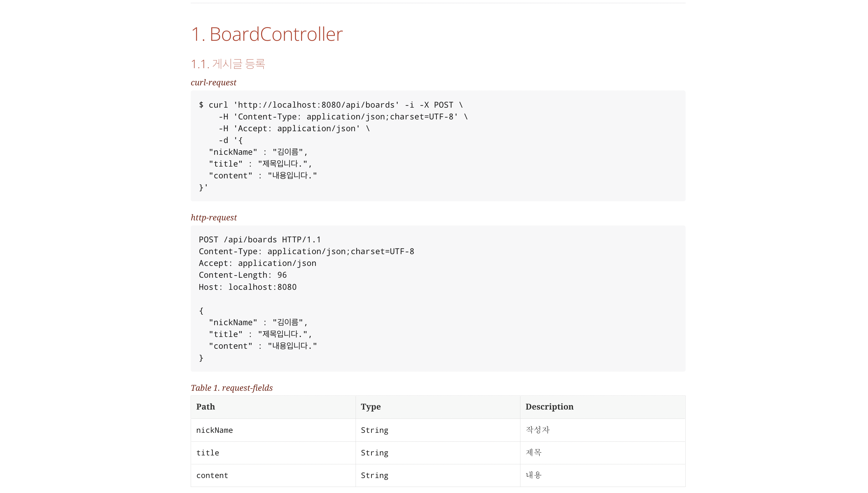Click the Host: localhost:8080 line
This screenshot has width=868, height=493.
point(247,287)
